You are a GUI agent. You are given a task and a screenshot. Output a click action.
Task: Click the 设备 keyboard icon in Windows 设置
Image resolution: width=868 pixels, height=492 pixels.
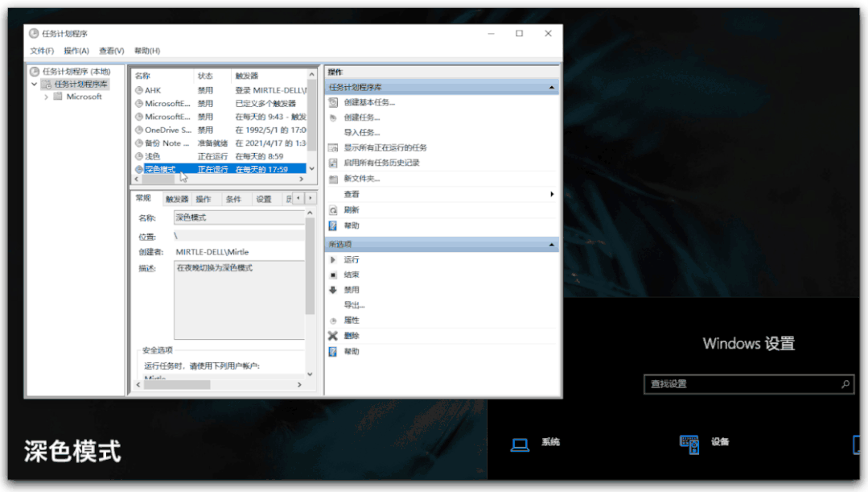[x=689, y=444]
